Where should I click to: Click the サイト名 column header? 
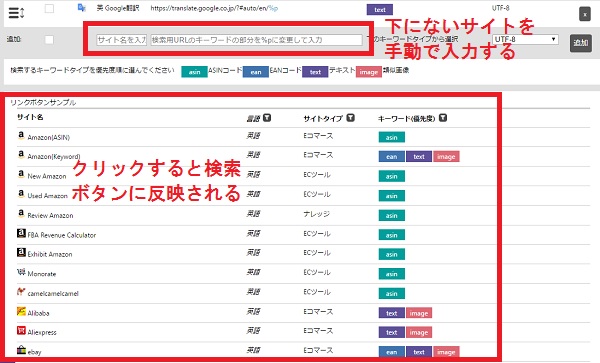coord(30,117)
